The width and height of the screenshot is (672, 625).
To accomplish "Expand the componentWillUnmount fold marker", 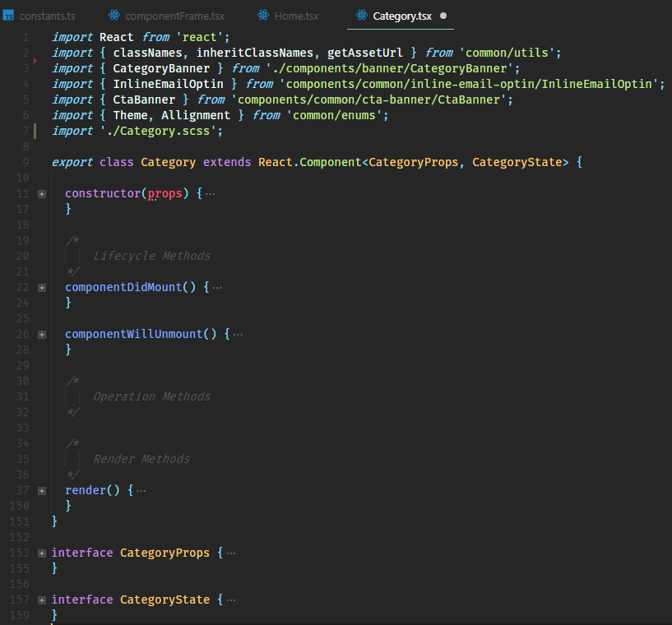I will pos(42,334).
